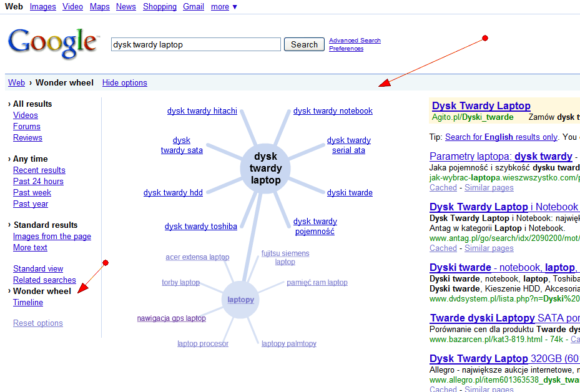Viewport: 580px width, 392px height.
Task: Select the 'dysk twardy notebook' wheel spoke
Action: [x=333, y=110]
